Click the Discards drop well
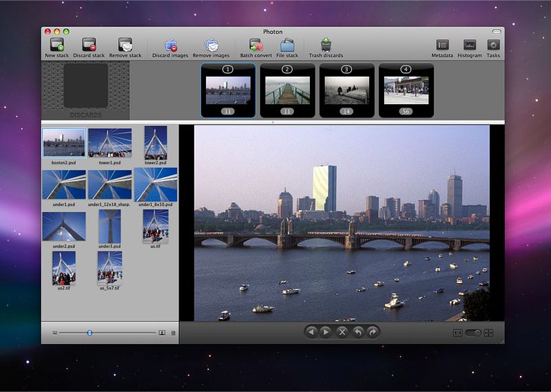The width and height of the screenshot is (551, 392). [85, 90]
